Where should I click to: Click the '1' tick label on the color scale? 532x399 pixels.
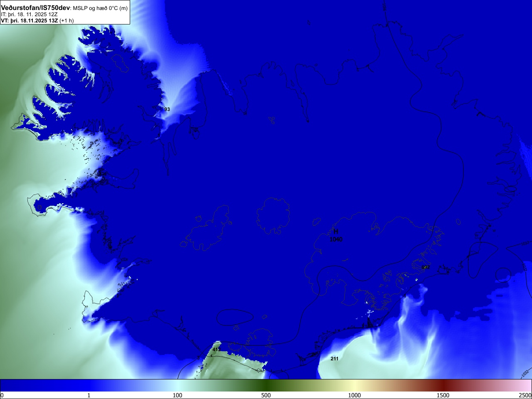(x=89, y=395)
